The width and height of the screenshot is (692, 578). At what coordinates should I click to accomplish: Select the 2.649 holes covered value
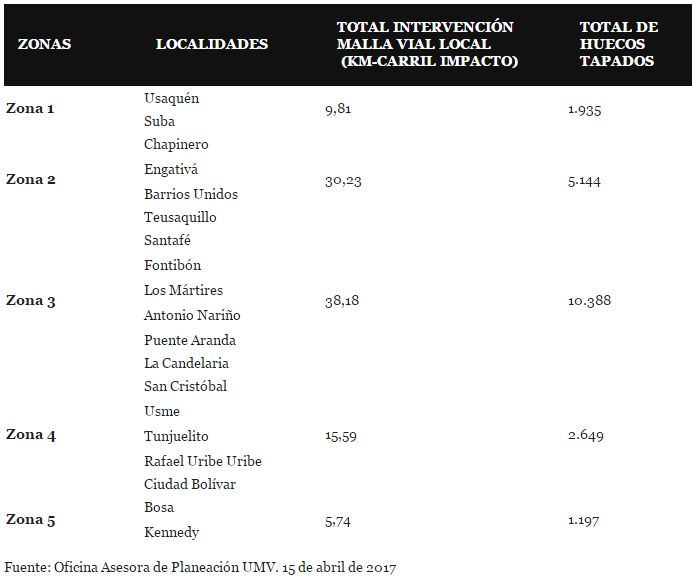[585, 434]
